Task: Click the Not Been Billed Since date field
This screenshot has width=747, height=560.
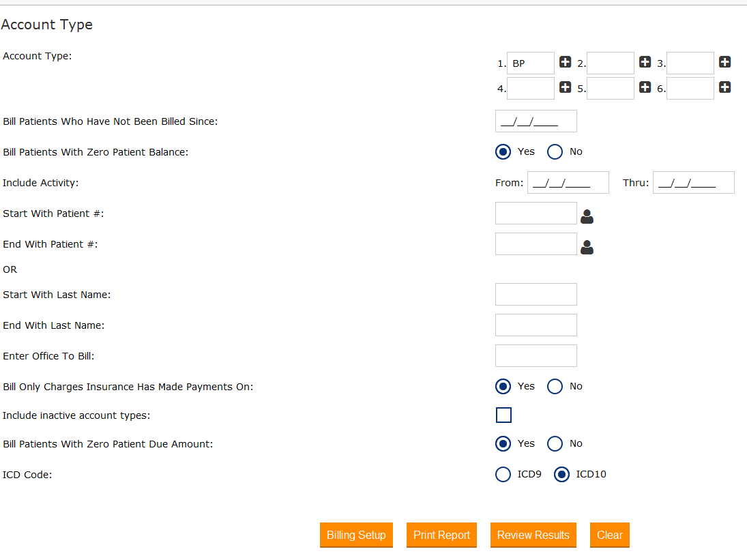Action: [536, 121]
